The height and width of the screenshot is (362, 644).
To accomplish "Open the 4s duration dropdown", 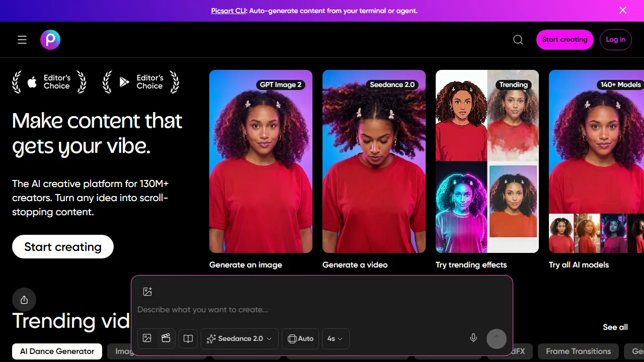I will 336,339.
